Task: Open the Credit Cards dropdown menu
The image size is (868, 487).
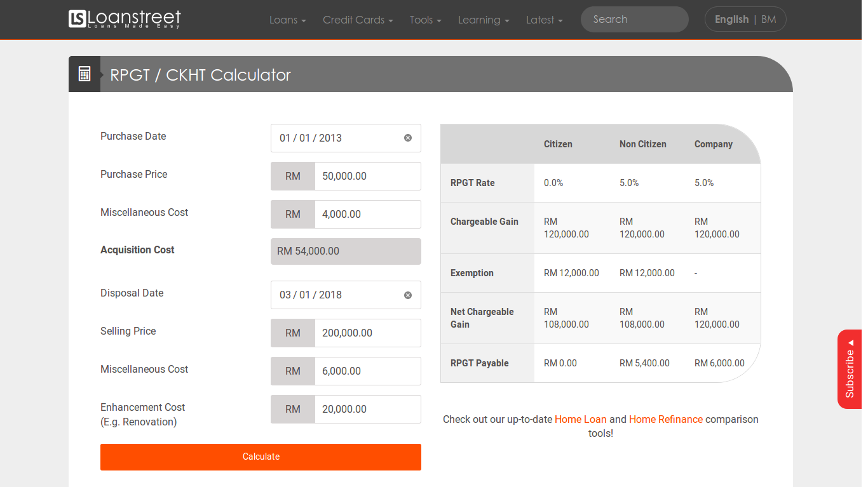Action: pos(357,20)
